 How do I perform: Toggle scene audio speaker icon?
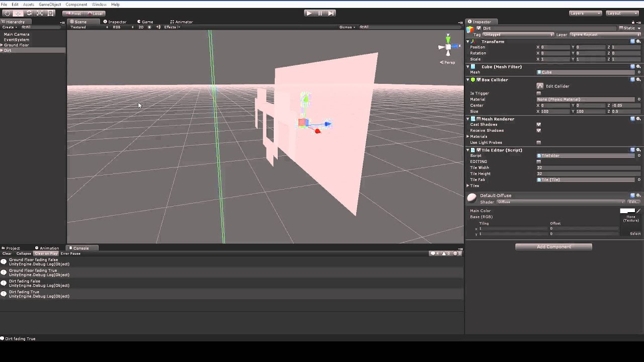coord(158,27)
